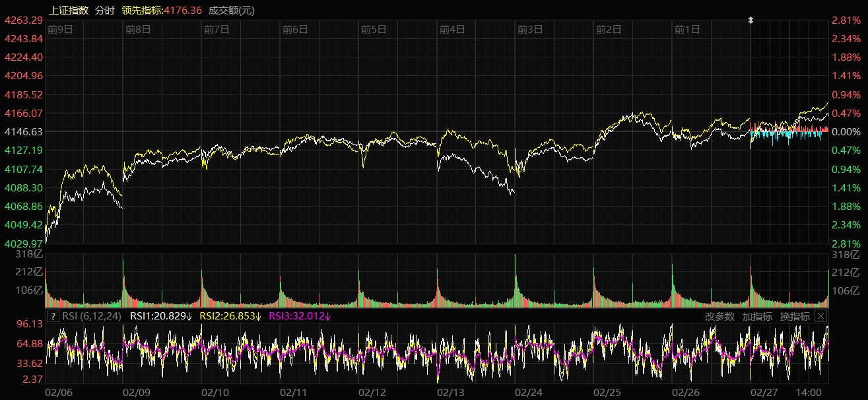Click the 02/27 date on time axis

[x=764, y=392]
